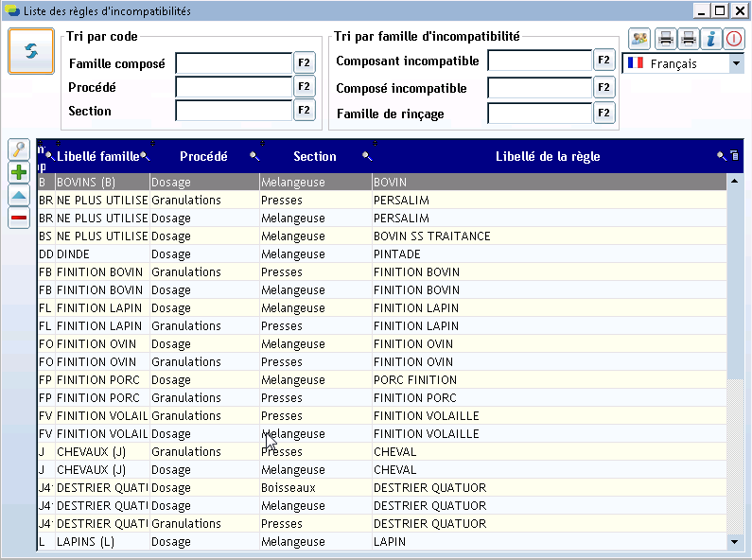Click scrollbar down arrow of the table
Screen dimensions: 752x560
pyautogui.click(x=734, y=542)
